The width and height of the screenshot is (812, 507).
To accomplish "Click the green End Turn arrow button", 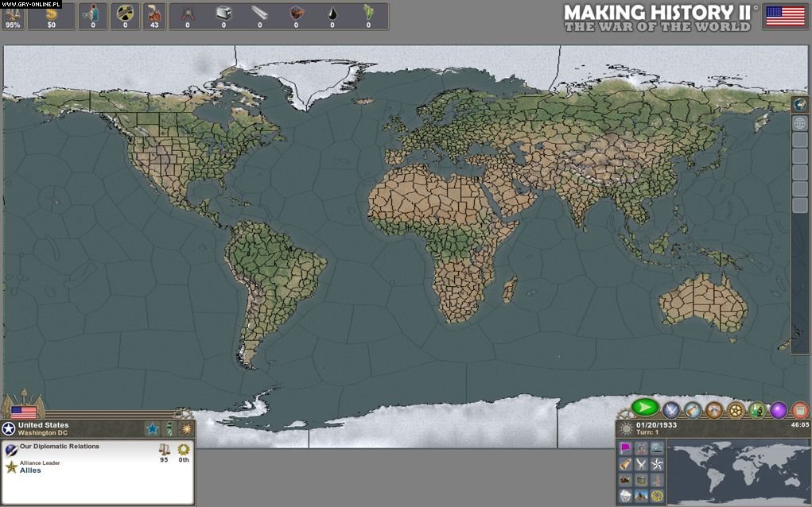I will (x=645, y=408).
